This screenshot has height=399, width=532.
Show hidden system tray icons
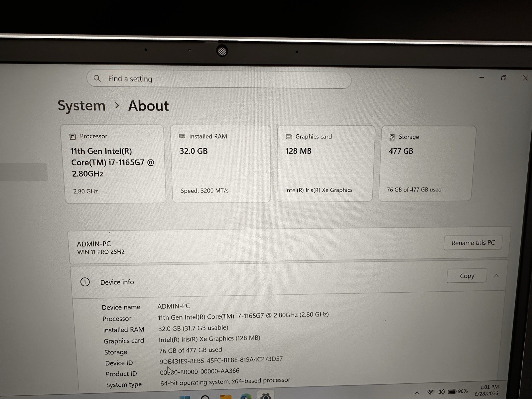(417, 393)
